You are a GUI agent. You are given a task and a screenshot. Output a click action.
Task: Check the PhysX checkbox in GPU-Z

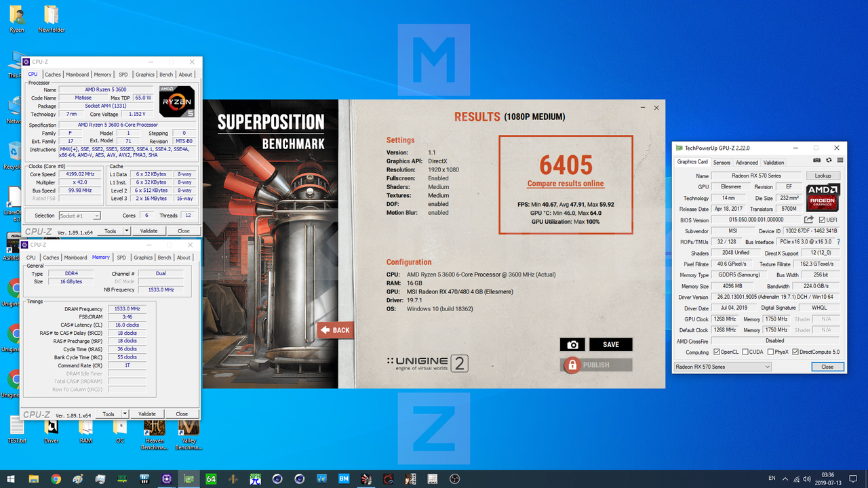[x=770, y=351]
